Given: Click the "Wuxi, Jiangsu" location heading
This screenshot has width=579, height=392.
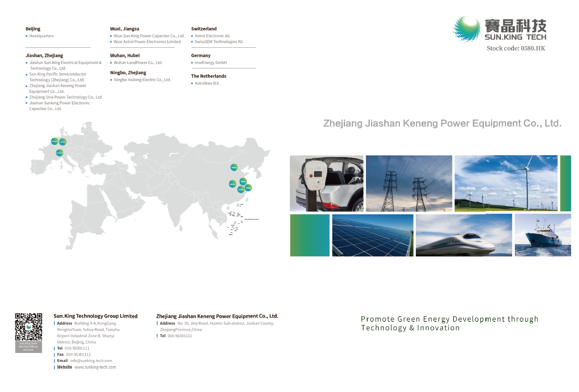Looking at the screenshot, I should click(x=125, y=29).
